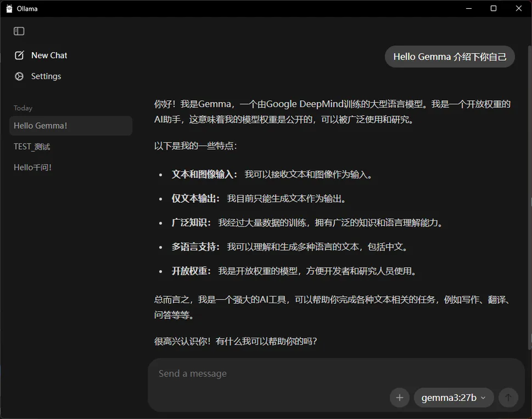Viewport: 532px width, 419px height.
Task: Click the plus attachment icon
Action: 399,398
